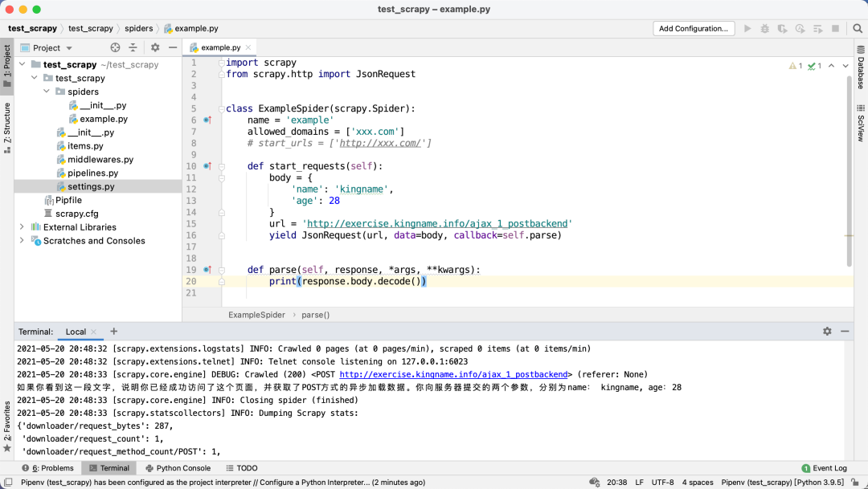Click the Run button in top toolbar
This screenshot has width=868, height=489.
[x=747, y=28]
